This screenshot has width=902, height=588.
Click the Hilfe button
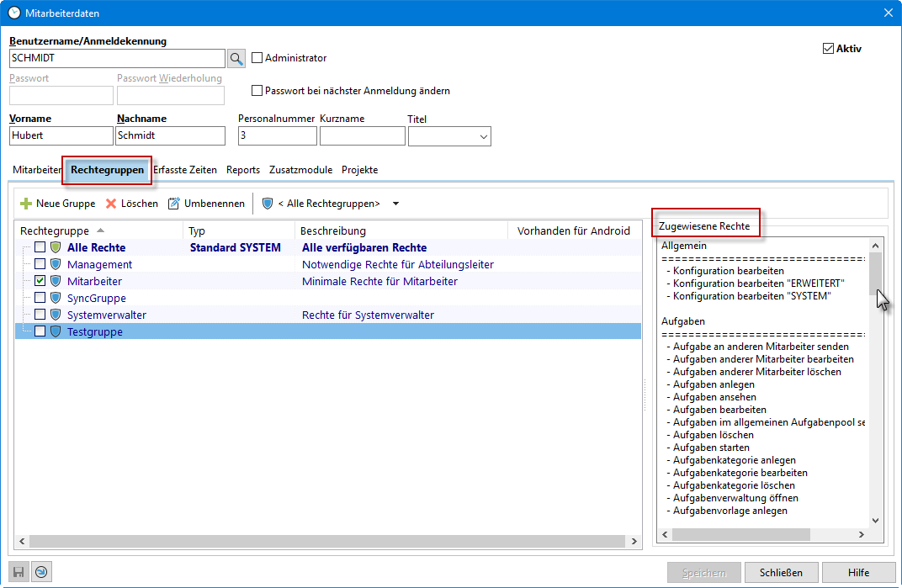point(858,573)
